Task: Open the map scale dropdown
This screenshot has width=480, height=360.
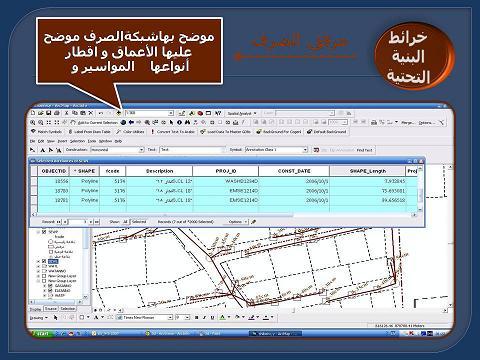Action: pos(171,113)
